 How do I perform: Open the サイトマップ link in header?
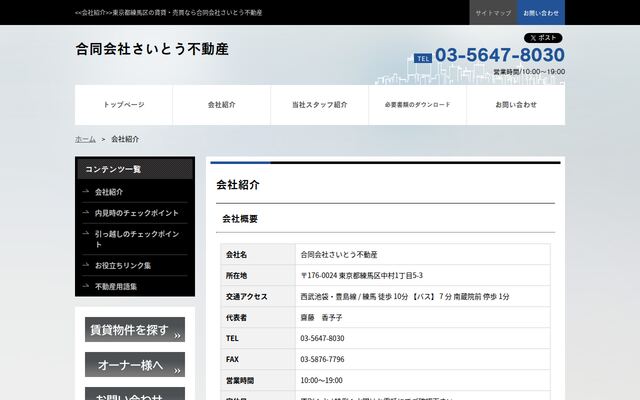pyautogui.click(x=493, y=13)
